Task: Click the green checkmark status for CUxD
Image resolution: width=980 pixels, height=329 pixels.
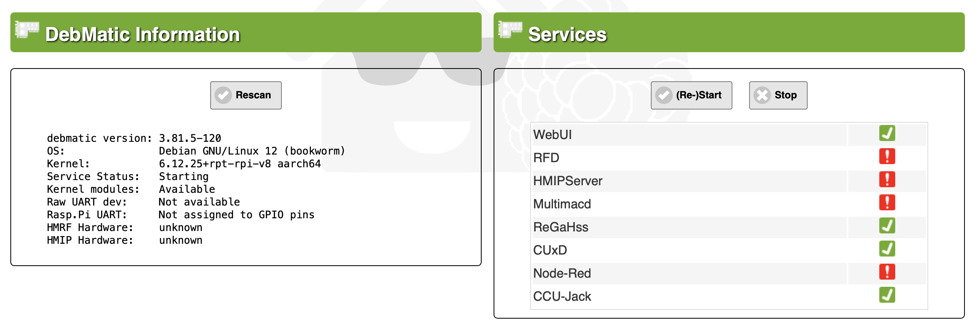Action: point(887,249)
